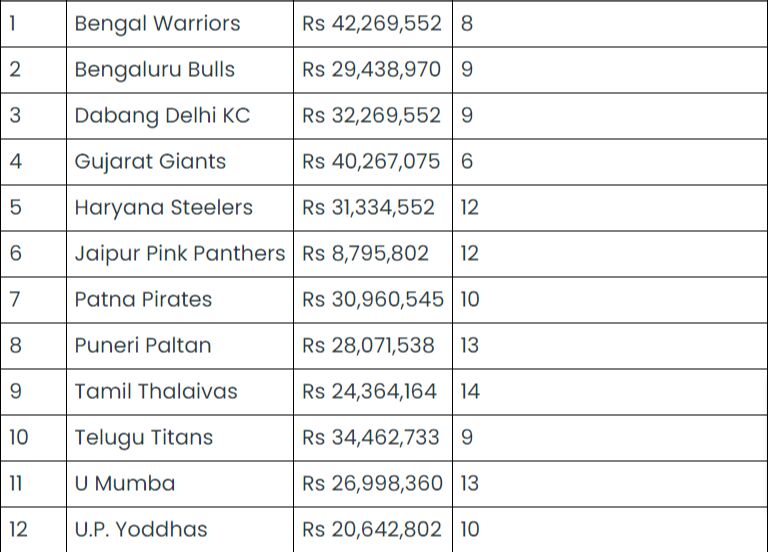Select the U.P. Yoddhas team cell
768x552 pixels.
coord(140,529)
